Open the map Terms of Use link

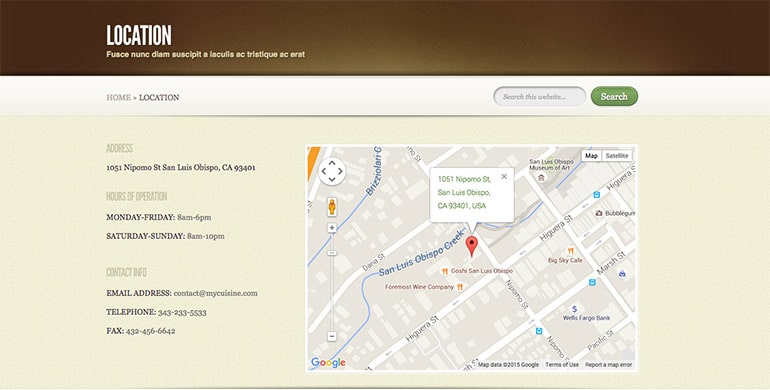coord(562,365)
